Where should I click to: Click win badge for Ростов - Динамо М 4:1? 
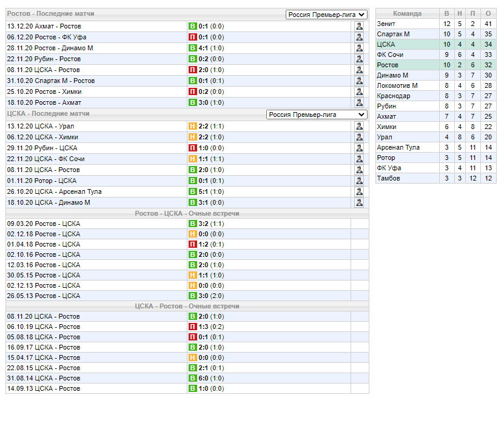(192, 48)
